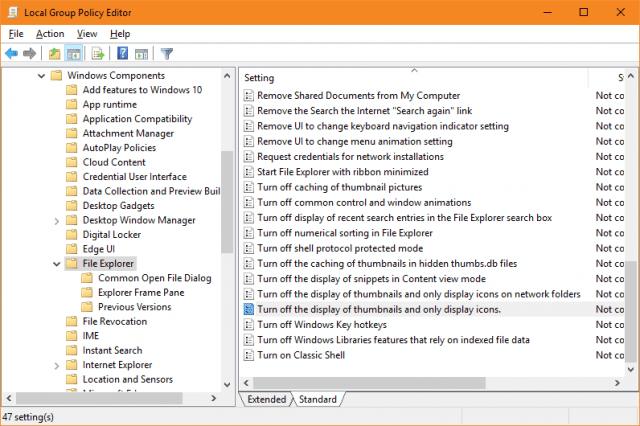Image resolution: width=640 pixels, height=426 pixels.
Task: Click the Cloud Content folder icon
Action: [72, 162]
